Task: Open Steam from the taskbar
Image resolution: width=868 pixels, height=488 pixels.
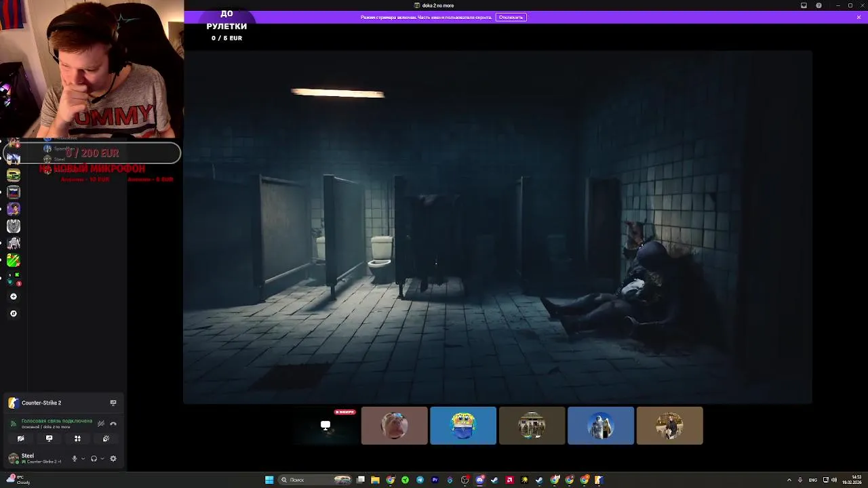Action: (x=494, y=480)
